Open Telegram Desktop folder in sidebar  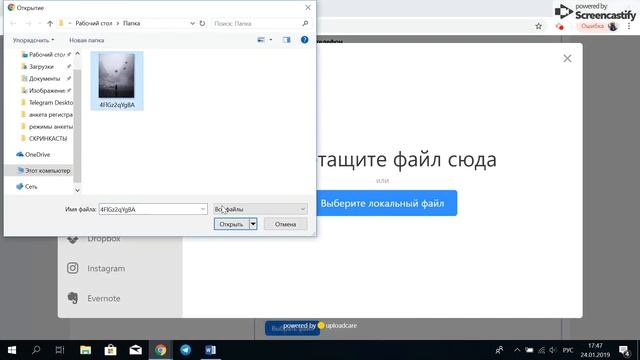tap(47, 102)
